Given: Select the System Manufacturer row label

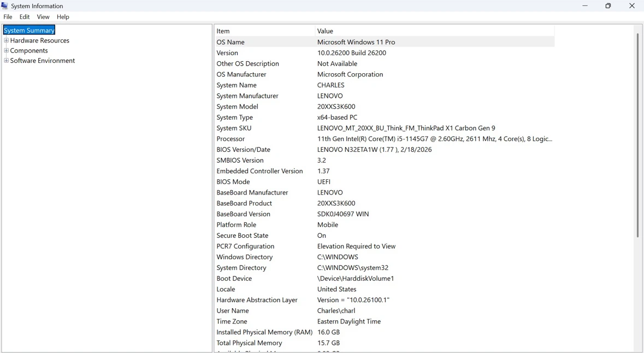Looking at the screenshot, I should pos(247,96).
